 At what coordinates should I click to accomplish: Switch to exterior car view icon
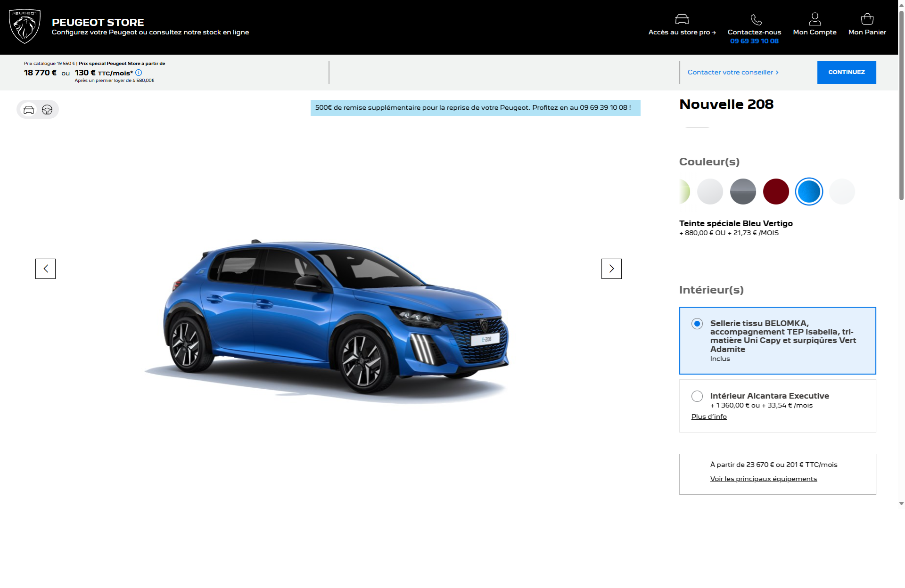coord(29,110)
